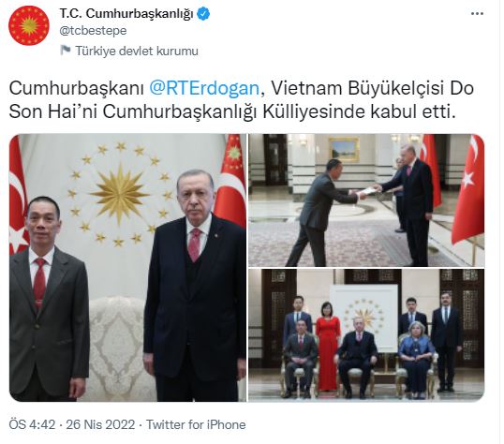Click the Turkish flag in the handover photo

[x=468, y=190]
